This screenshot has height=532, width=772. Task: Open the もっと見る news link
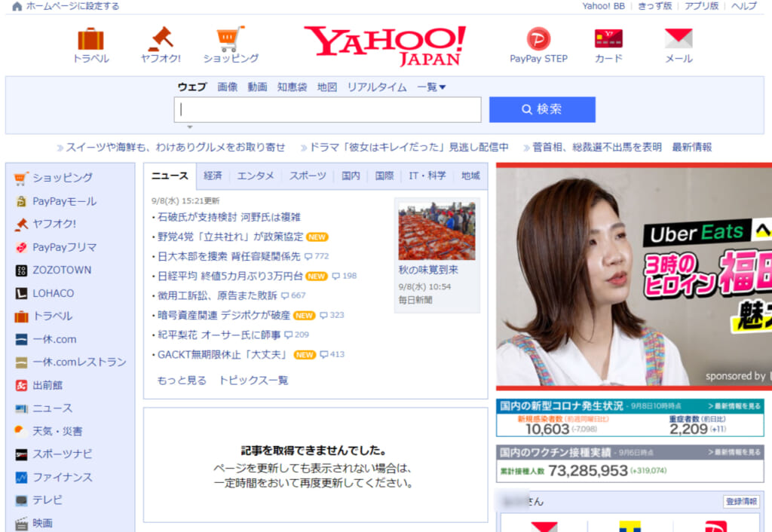182,381
